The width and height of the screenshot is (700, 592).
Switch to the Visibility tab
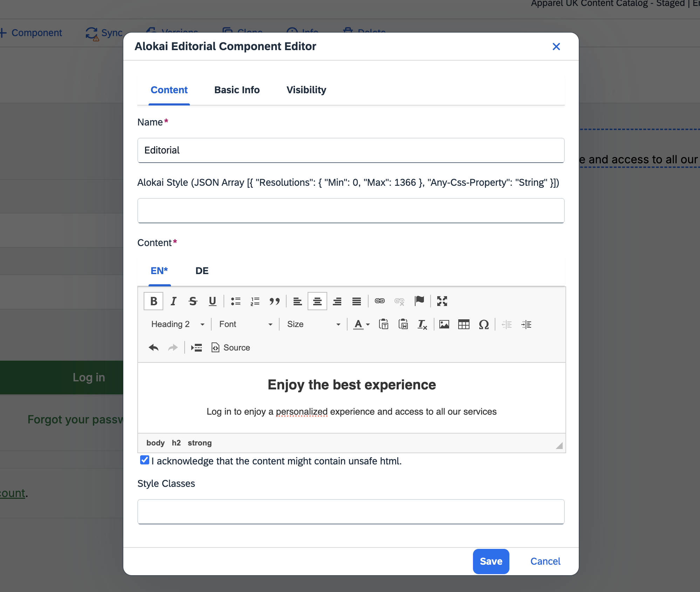click(x=307, y=90)
